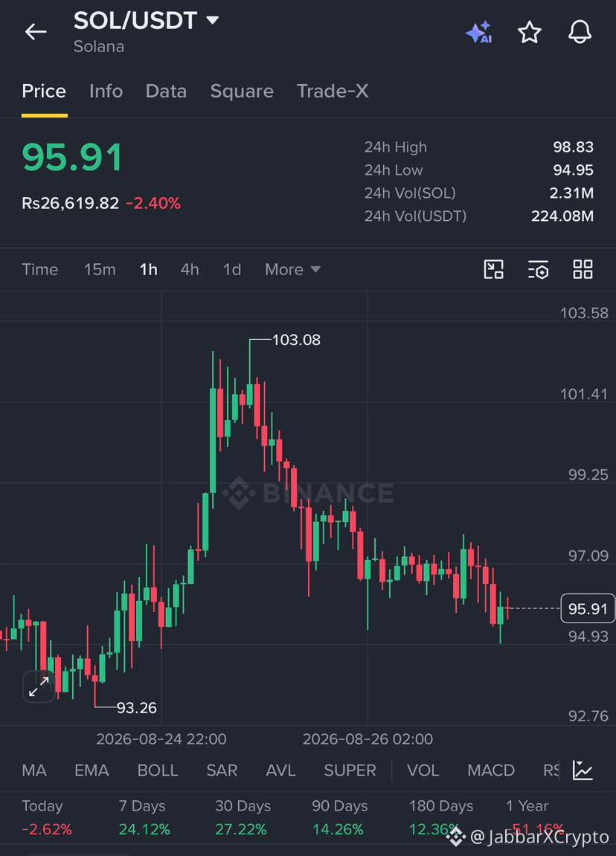The image size is (616, 856).
Task: Click the 93.26 low marker label
Action: [137, 708]
